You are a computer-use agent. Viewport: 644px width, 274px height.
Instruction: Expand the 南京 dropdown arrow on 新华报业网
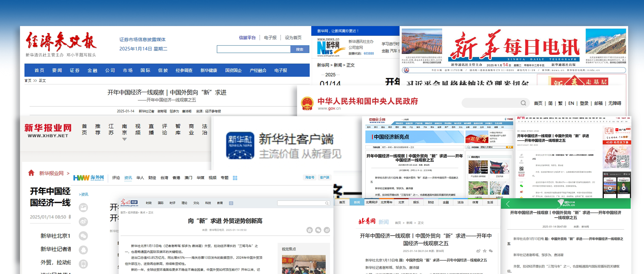tap(124, 139)
